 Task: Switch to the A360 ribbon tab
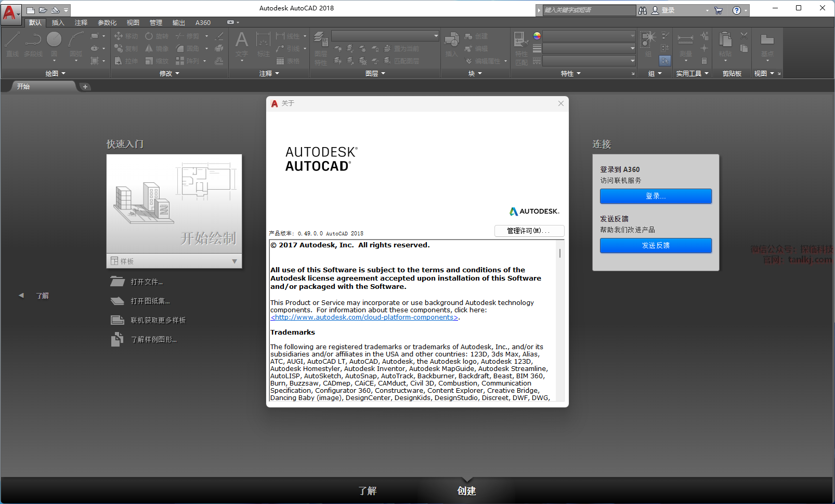(x=203, y=22)
